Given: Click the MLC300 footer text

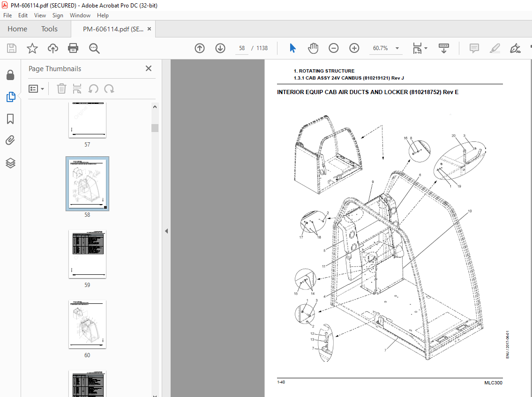Looking at the screenshot, I should click(493, 383).
